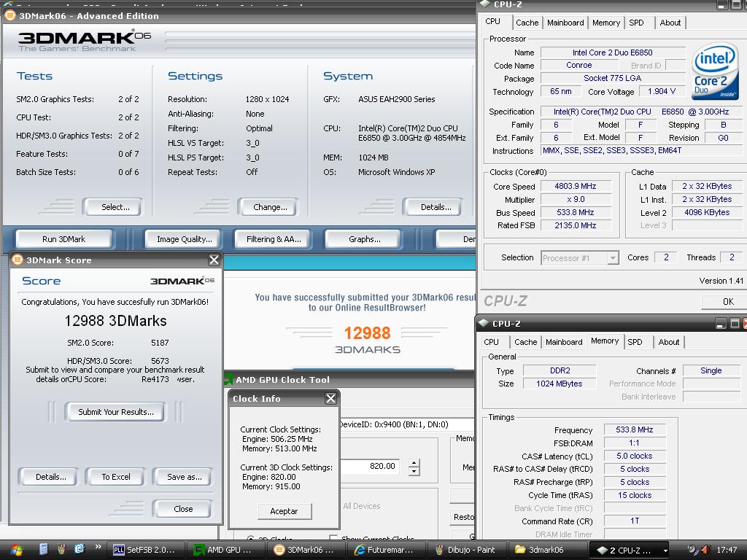Image resolution: width=747 pixels, height=560 pixels.
Task: Open the 3dmark06 folder taskbar button
Action: [546, 550]
